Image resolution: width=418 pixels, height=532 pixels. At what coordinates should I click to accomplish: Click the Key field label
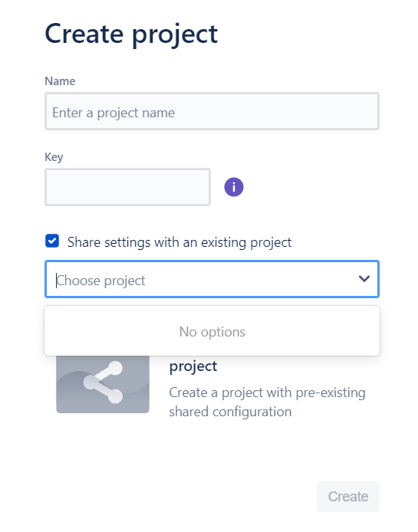tap(54, 157)
